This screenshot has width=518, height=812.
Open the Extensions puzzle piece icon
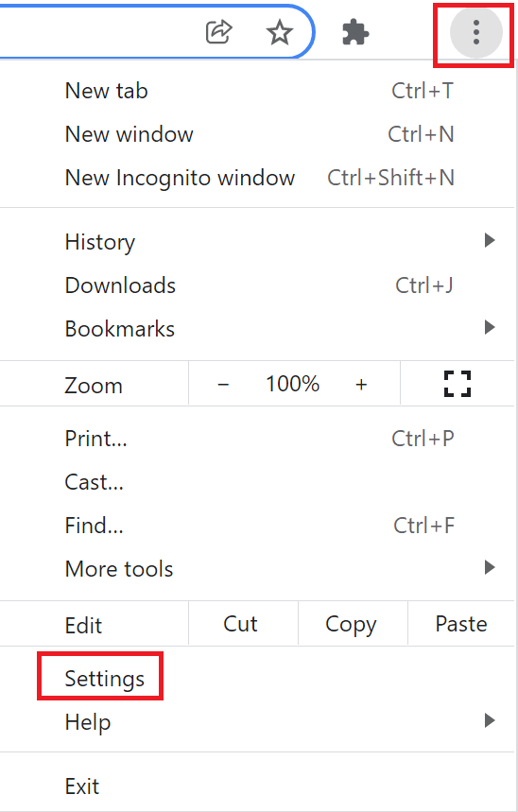[355, 33]
